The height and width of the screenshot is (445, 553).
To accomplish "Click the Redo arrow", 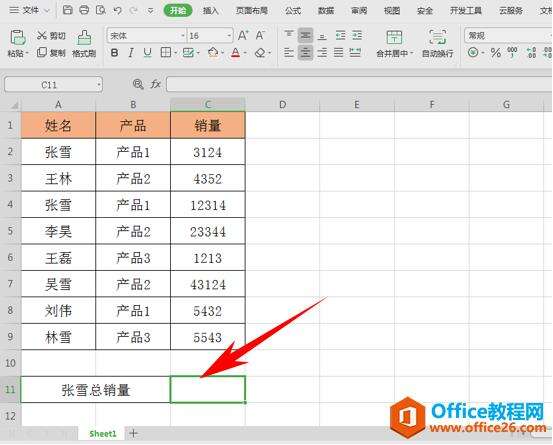I will [134, 11].
